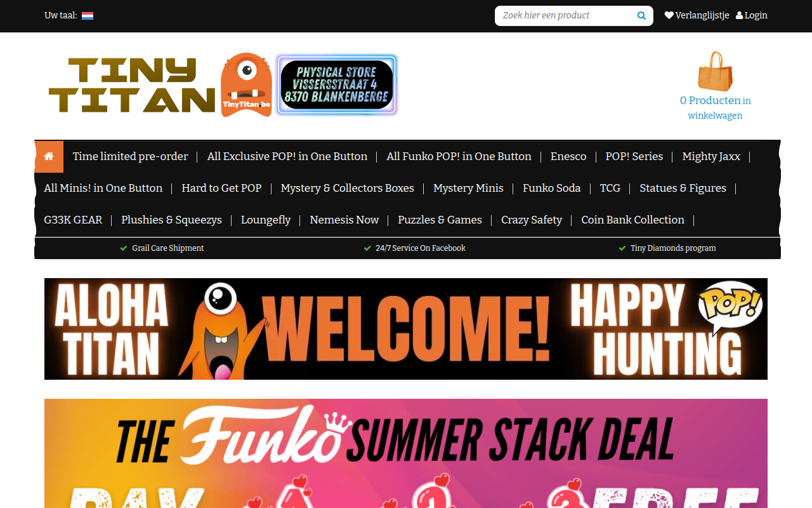Open Verlanglijstje wishlist link
Viewport: 812px width, 508px height.
[697, 15]
